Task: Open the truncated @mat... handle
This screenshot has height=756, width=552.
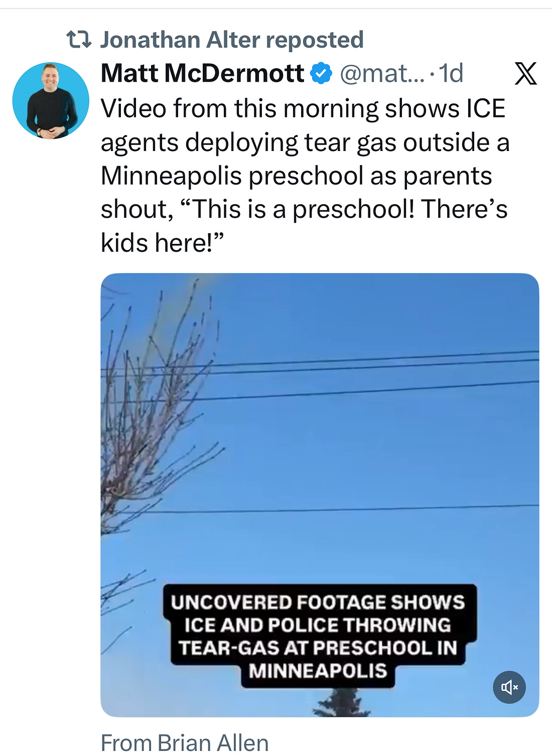Action: click(x=382, y=74)
